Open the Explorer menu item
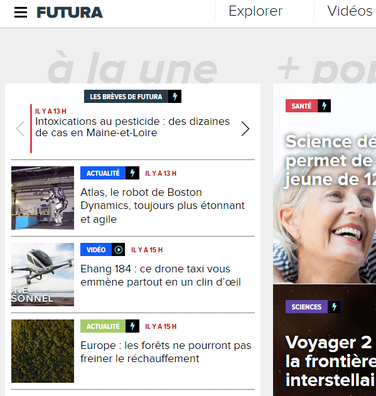 (255, 11)
